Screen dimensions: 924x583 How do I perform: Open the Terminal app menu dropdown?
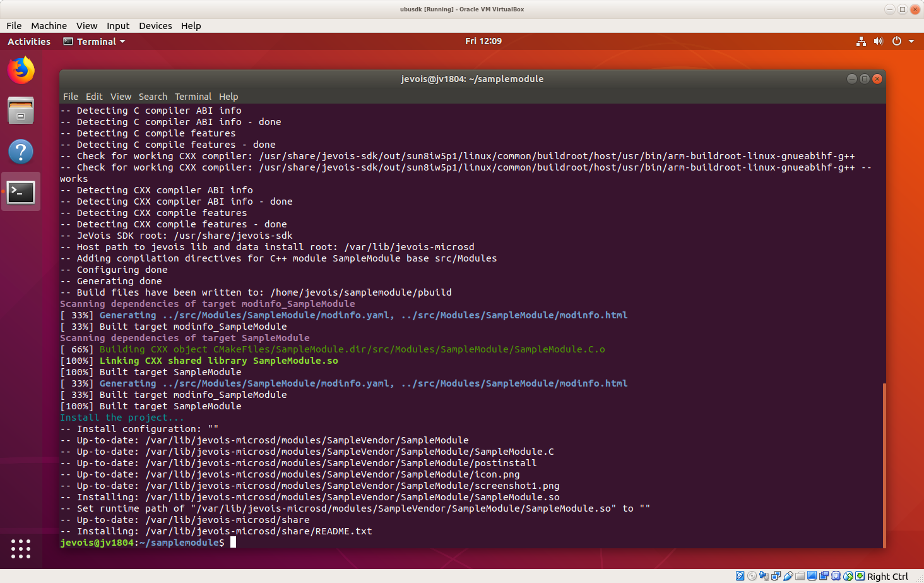tap(94, 41)
